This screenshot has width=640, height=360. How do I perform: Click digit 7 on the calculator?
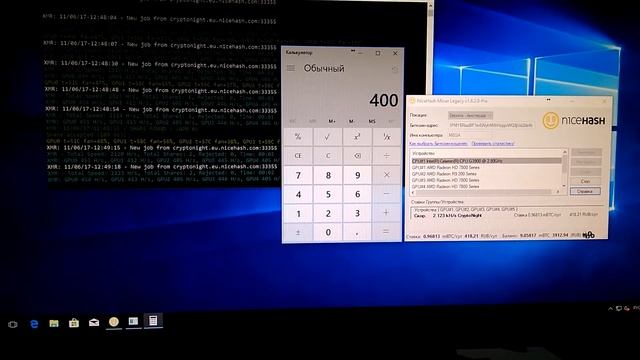pyautogui.click(x=298, y=176)
